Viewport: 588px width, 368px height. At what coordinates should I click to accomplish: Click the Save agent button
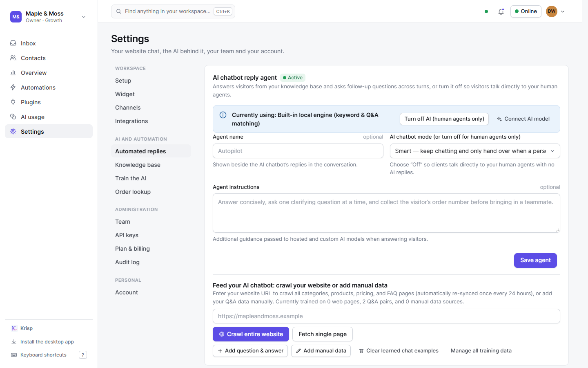point(535,260)
